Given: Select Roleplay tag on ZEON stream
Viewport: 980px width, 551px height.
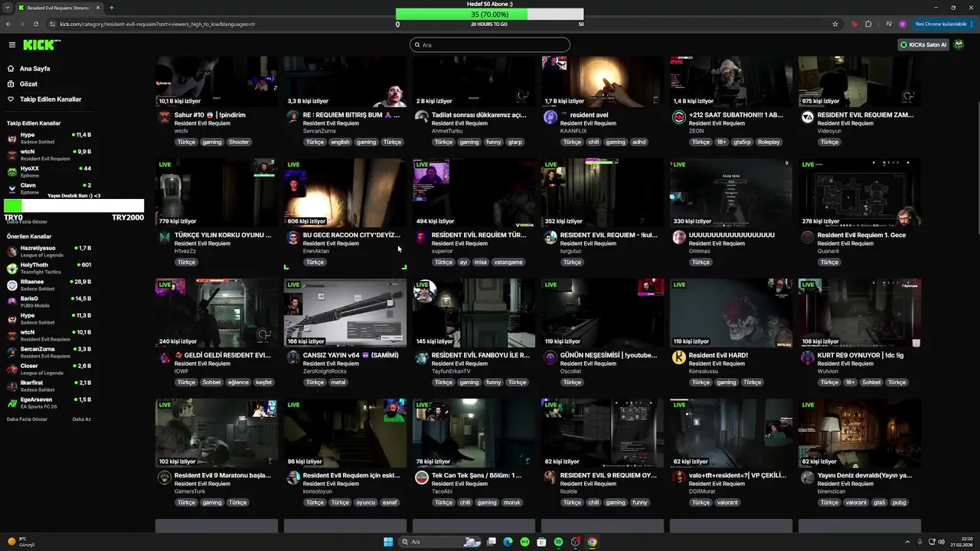Looking at the screenshot, I should [769, 142].
